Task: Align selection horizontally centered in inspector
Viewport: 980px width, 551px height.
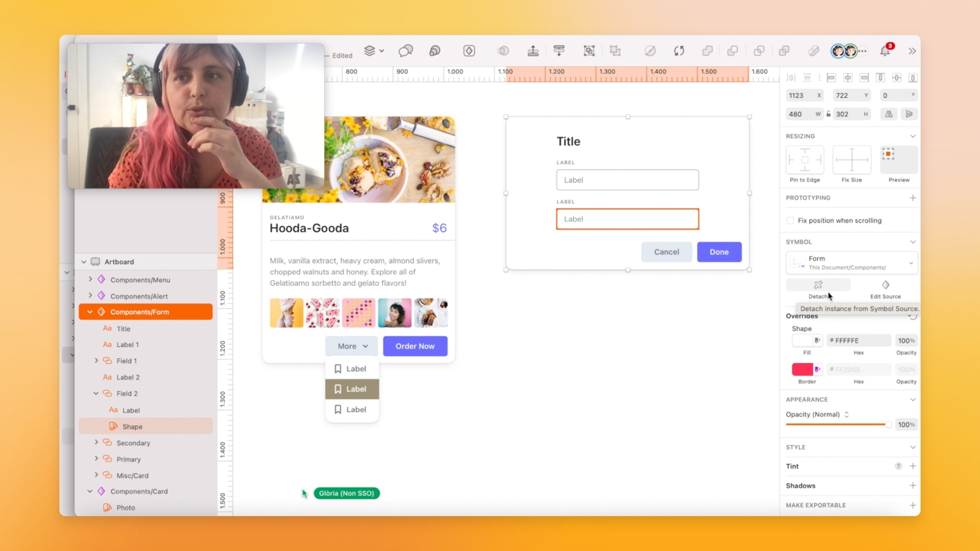Action: (848, 78)
